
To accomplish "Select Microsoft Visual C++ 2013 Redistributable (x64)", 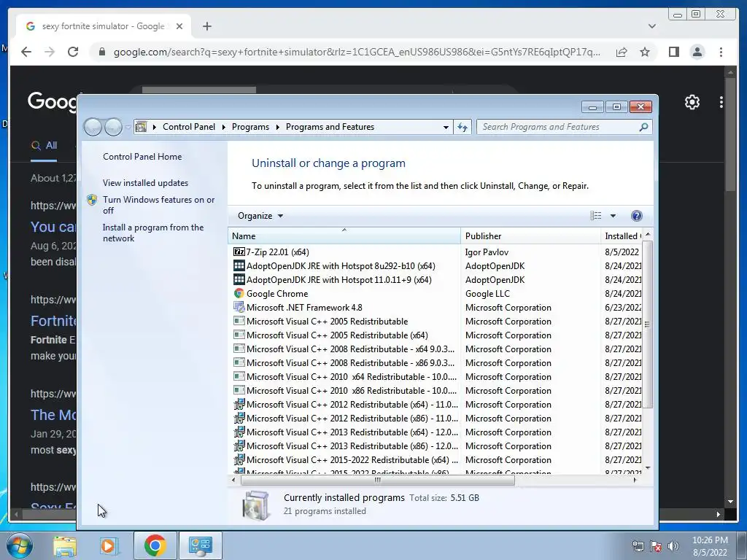I will pos(344,432).
